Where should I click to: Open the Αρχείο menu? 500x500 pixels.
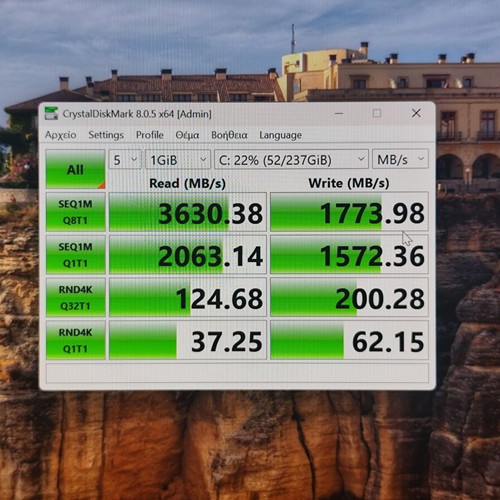[61, 135]
